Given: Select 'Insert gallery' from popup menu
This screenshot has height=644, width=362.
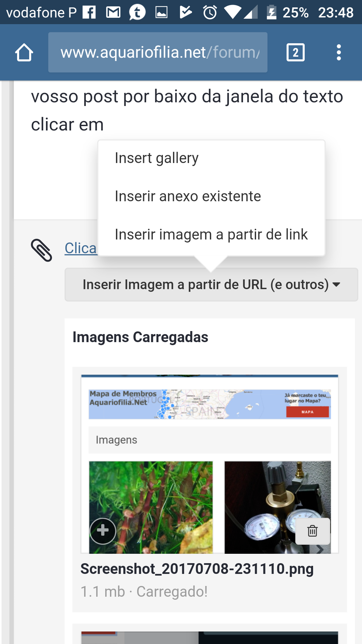Looking at the screenshot, I should point(157,158).
